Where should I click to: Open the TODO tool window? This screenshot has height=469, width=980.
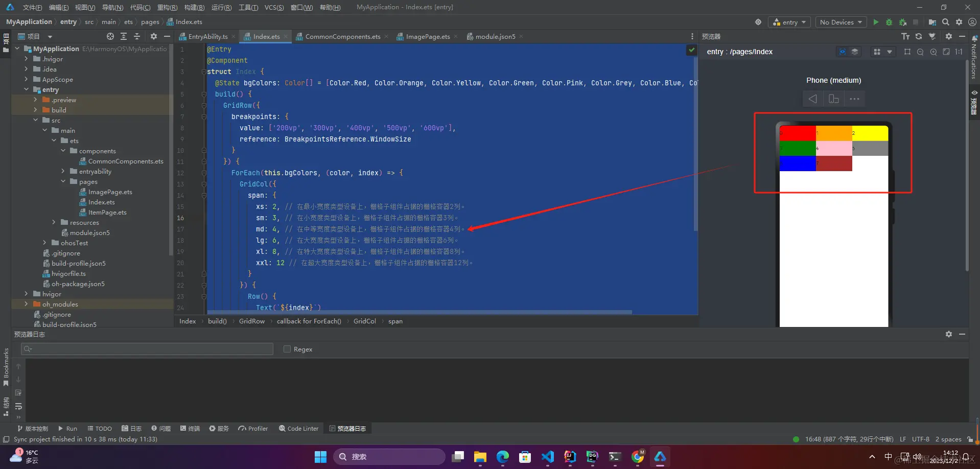pos(100,429)
